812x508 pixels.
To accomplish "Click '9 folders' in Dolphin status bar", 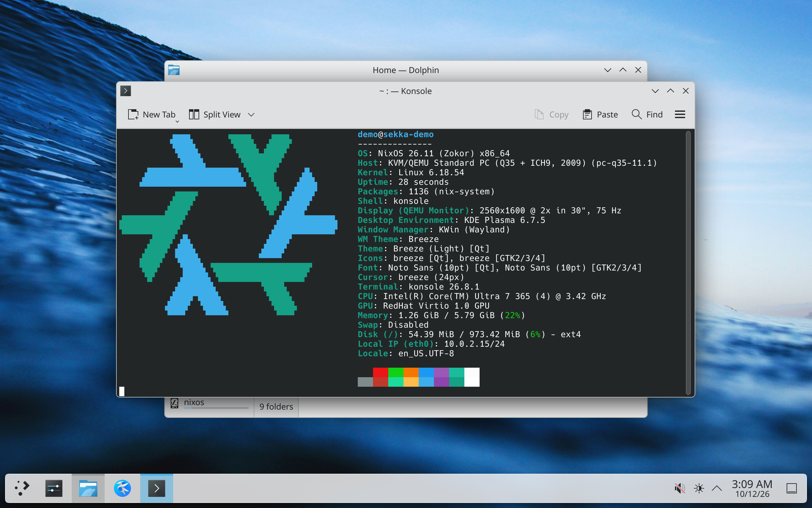I will (x=276, y=406).
